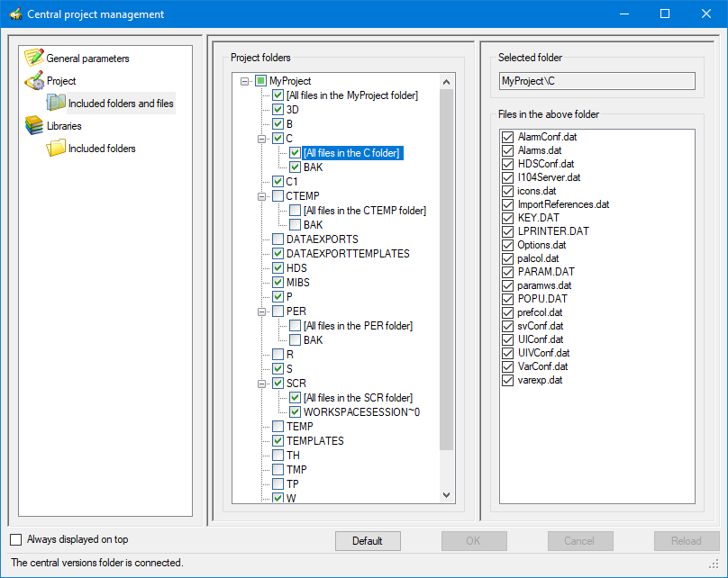Screen dimensions: 728x578
Task: Check the DATAEXPORTS folder
Action: point(278,239)
